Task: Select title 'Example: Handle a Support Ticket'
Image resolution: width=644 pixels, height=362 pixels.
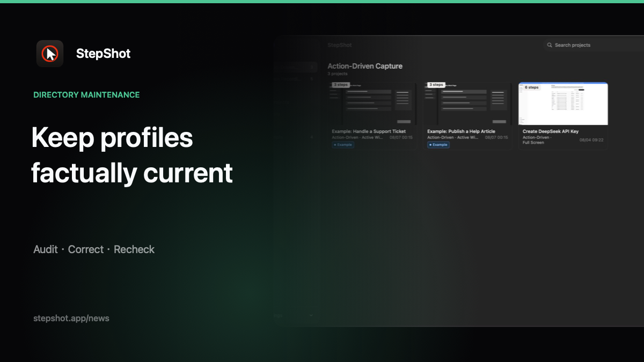Action: 369,131
